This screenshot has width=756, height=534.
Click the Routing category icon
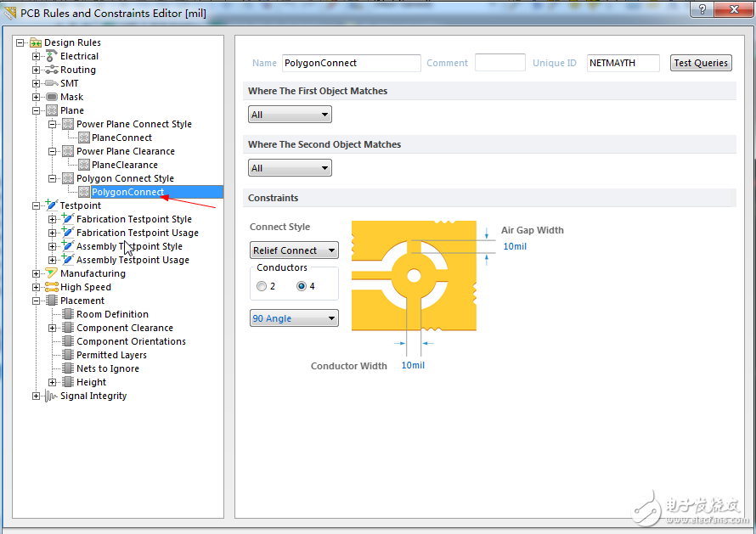(52, 70)
